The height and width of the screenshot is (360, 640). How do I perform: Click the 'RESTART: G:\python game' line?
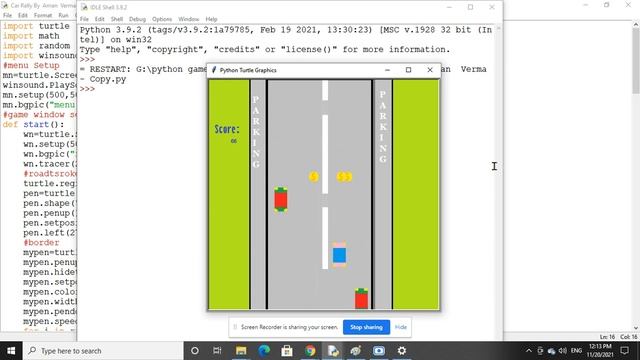click(143, 69)
